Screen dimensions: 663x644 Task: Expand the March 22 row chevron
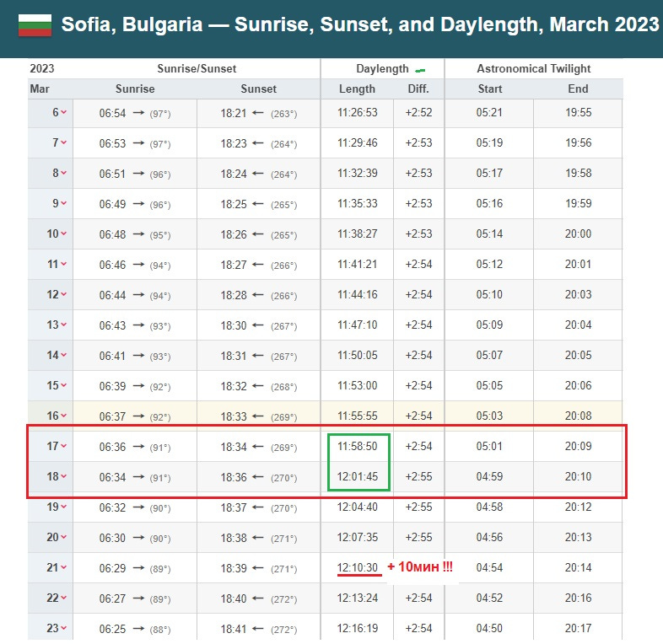point(63,598)
